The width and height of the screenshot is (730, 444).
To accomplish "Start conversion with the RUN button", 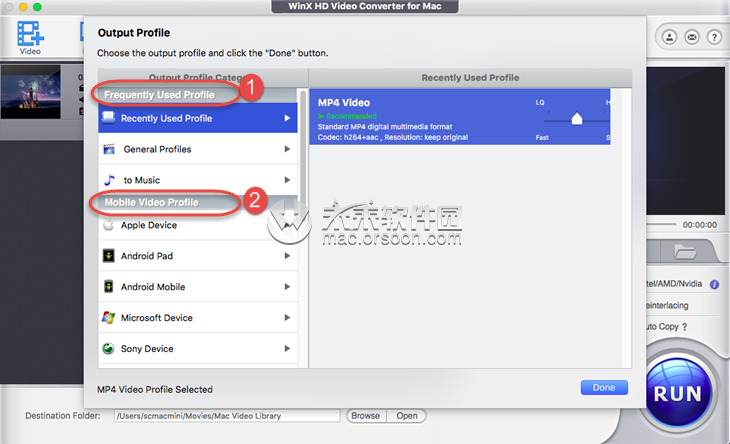I will (x=677, y=394).
